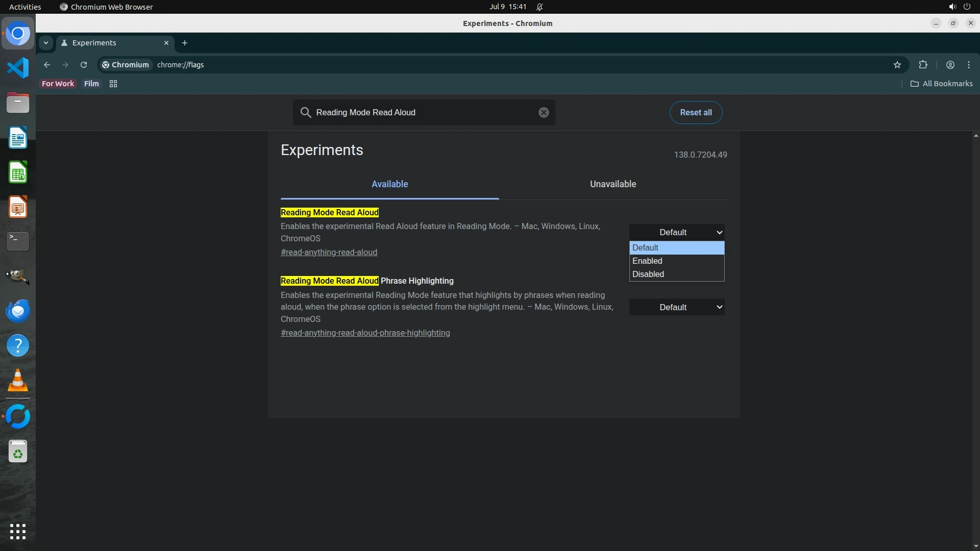
Task: Switch to the Unavailable tab
Action: pyautogui.click(x=612, y=184)
